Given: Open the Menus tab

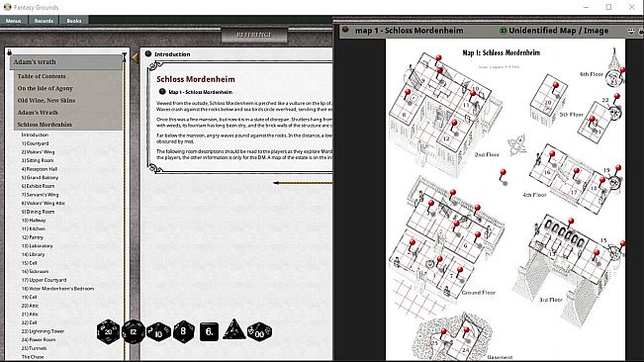Looking at the screenshot, I should [x=14, y=21].
